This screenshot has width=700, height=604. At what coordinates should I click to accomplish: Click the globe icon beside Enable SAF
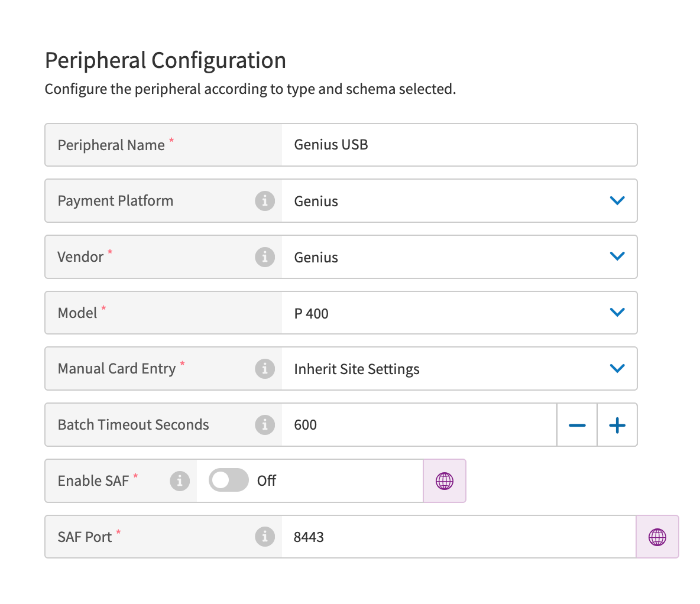pyautogui.click(x=445, y=481)
